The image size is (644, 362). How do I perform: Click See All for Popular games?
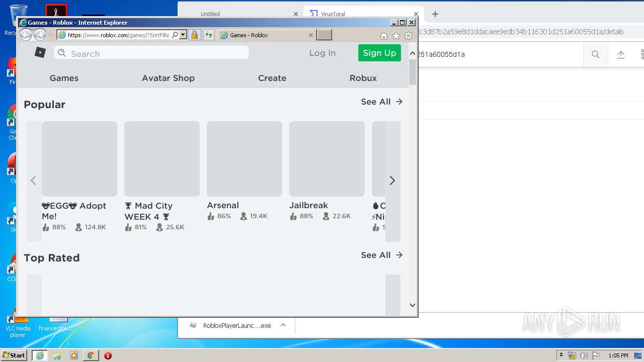click(x=382, y=102)
